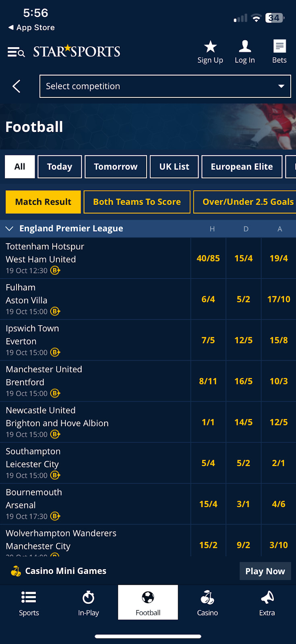Tap the Log In person icon
Image resolution: width=296 pixels, height=644 pixels.
(x=245, y=47)
